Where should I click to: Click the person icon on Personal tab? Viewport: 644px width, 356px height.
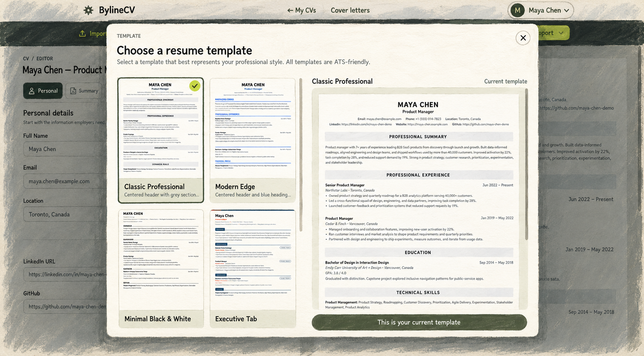[32, 91]
